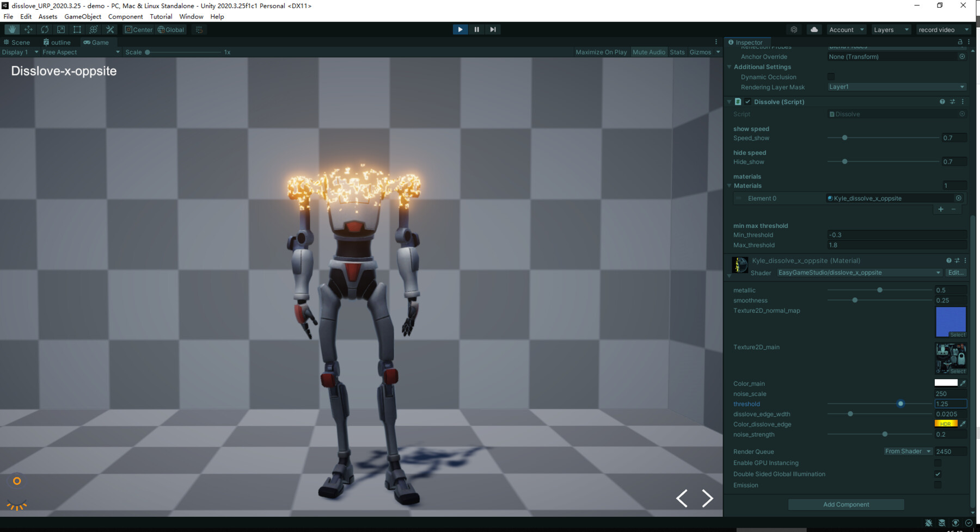The width and height of the screenshot is (980, 532).
Task: Select the Rotate tool
Action: point(45,29)
